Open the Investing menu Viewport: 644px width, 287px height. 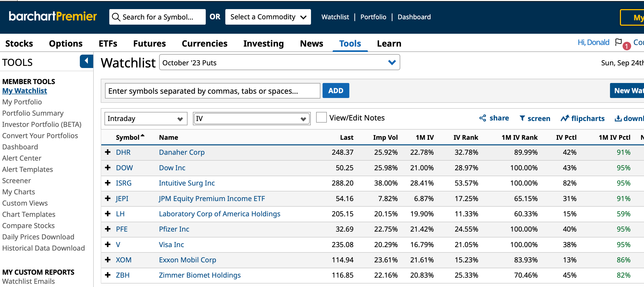coord(263,43)
